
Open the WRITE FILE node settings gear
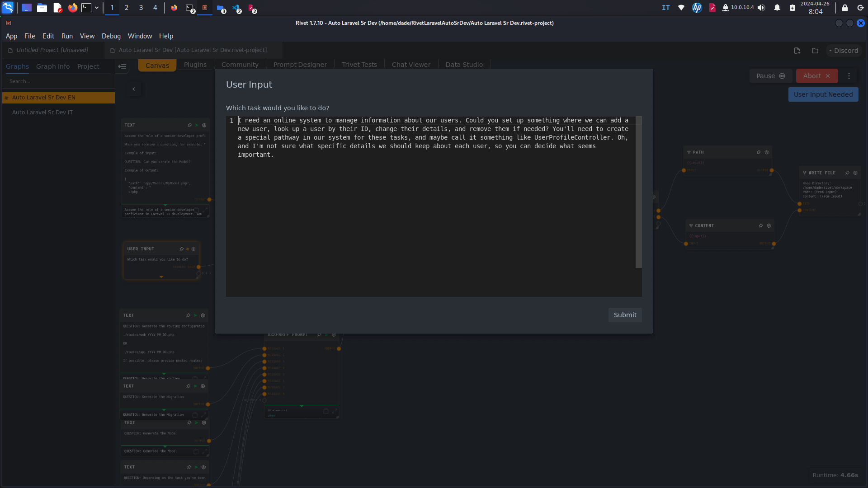855,173
